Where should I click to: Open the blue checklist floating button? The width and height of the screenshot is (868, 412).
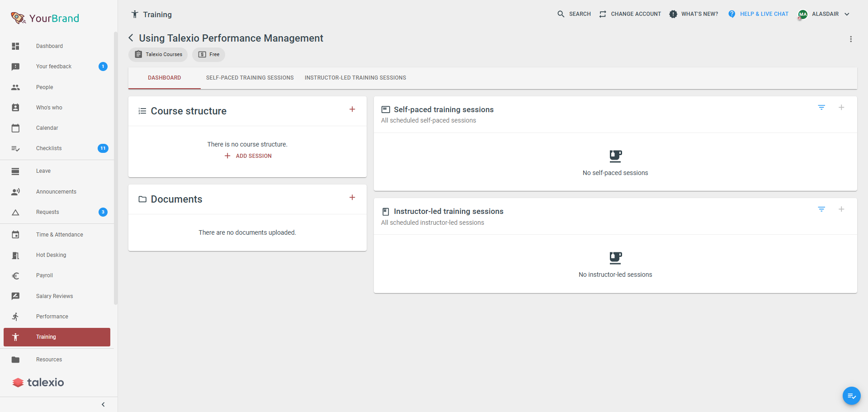tap(852, 396)
